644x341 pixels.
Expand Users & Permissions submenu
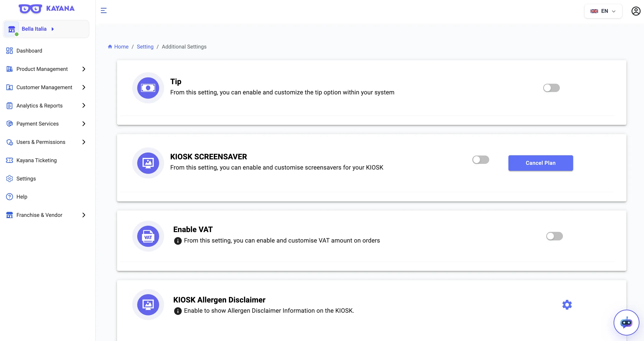tap(46, 142)
